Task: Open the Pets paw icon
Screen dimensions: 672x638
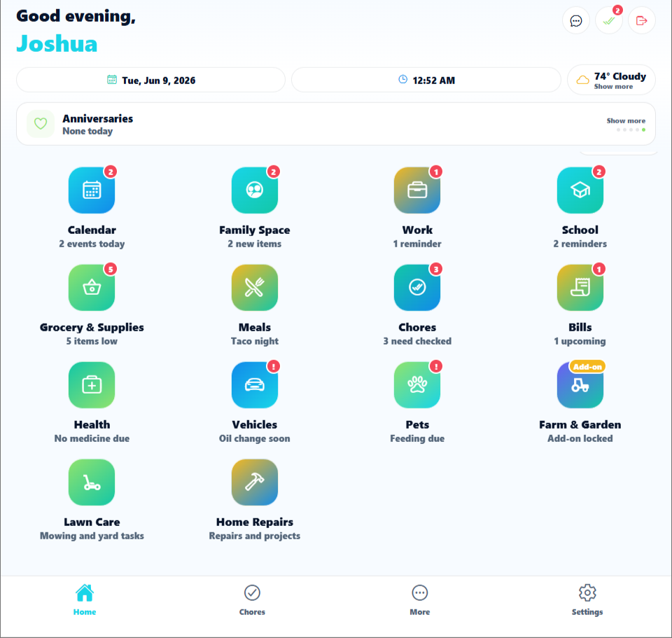Action: [417, 384]
